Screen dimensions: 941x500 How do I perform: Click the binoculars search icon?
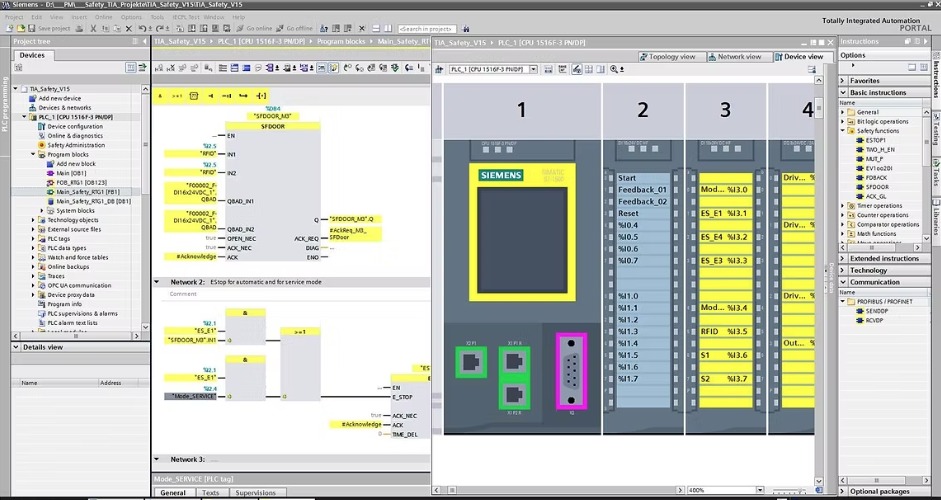coord(466,28)
